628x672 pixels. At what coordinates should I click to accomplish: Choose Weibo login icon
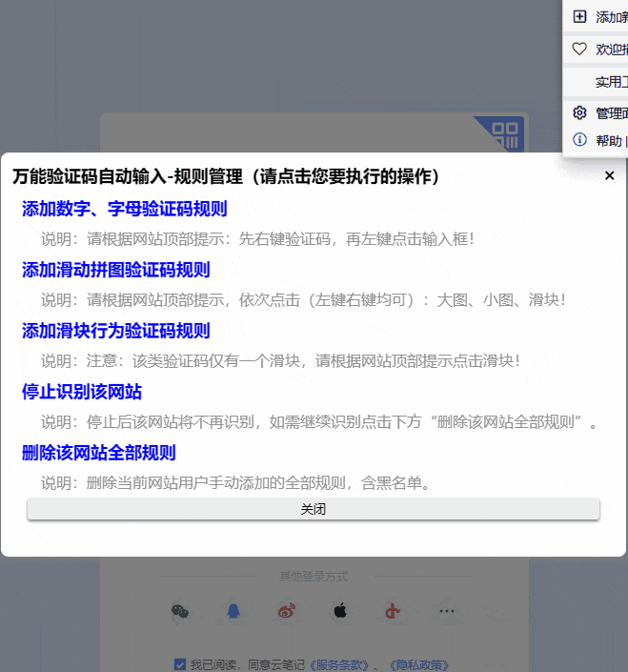[287, 611]
